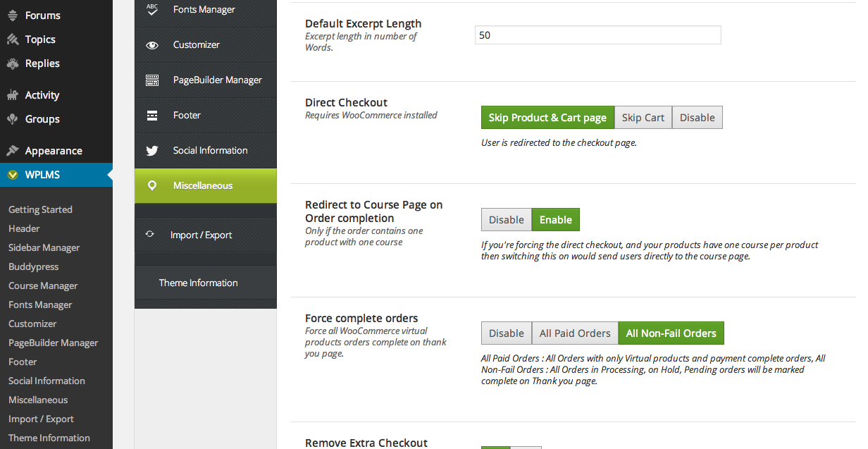Click the Forums icon in admin sidebar
This screenshot has height=449, width=868.
[12, 16]
